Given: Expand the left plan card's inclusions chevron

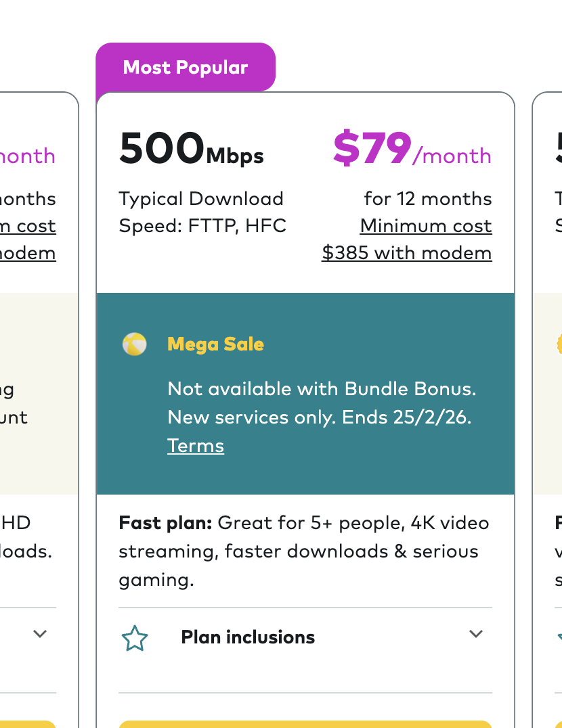Looking at the screenshot, I should 40,635.
